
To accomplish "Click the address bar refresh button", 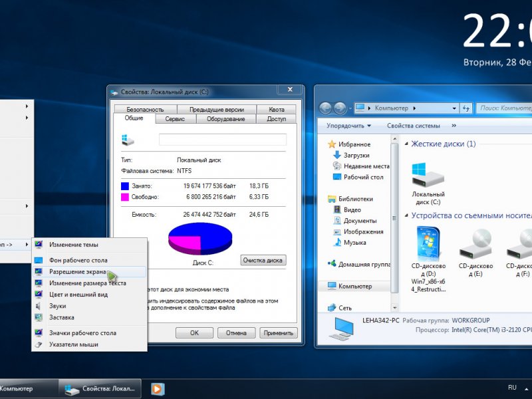I will pyautogui.click(x=466, y=108).
